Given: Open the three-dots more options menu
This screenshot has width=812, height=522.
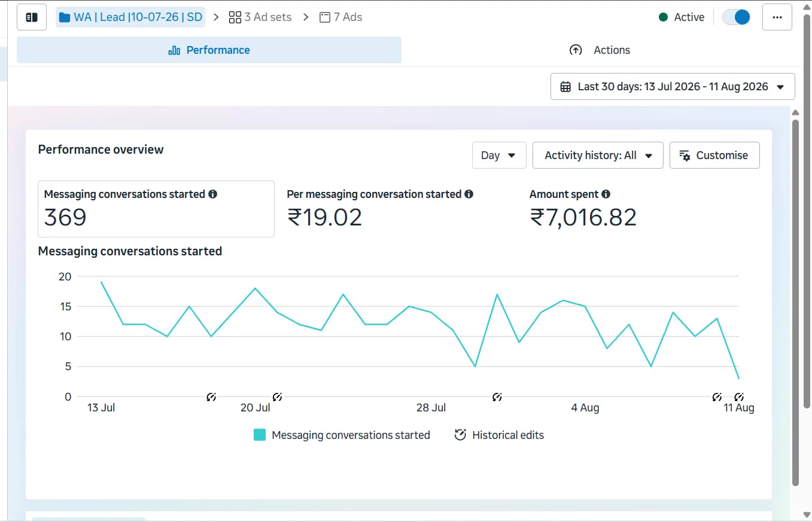Looking at the screenshot, I should pos(777,17).
